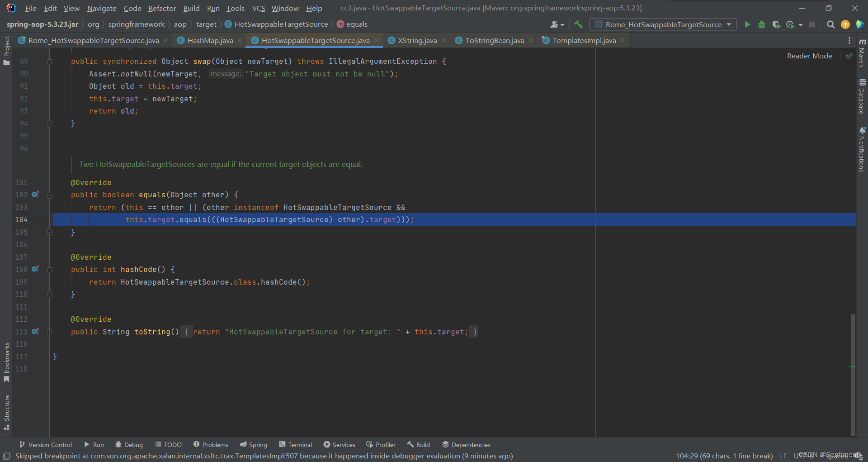Click the green stripe mark on scrollbar
The height and width of the screenshot is (462, 868).
pyautogui.click(x=852, y=367)
